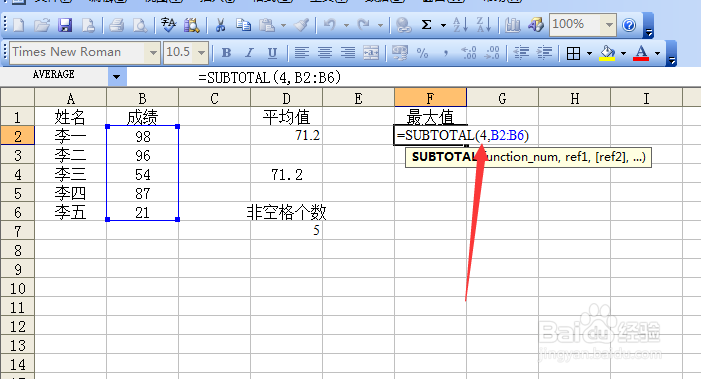Apply format painter brush
This screenshot has width=701, height=379.
pyautogui.click(x=302, y=25)
